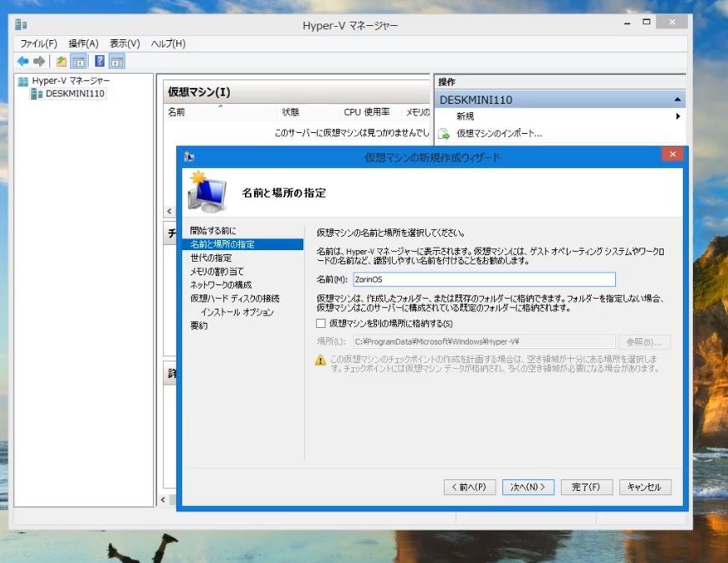
Task: Click the DESKMINI110 server icon in tree
Action: click(x=36, y=94)
